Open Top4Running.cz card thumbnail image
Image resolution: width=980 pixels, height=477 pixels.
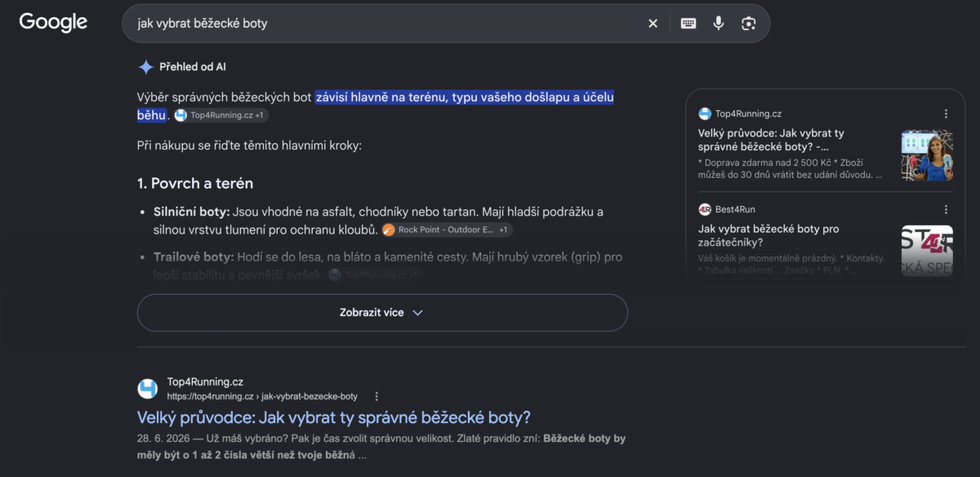point(927,155)
